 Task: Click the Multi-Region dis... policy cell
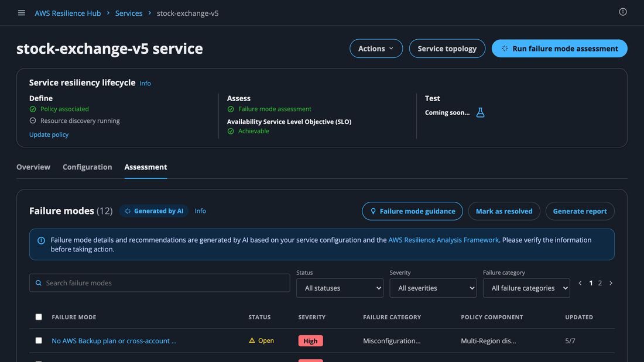coord(488,341)
